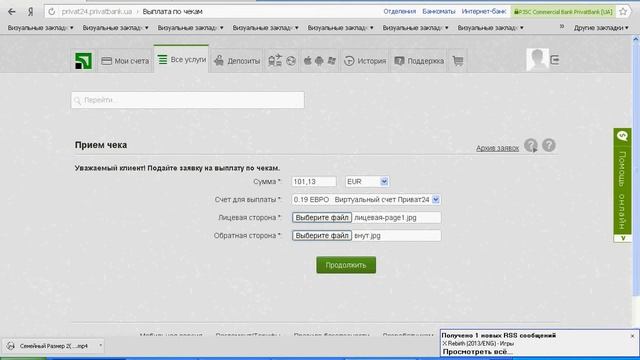Open the first Визуальные закладки bookmark dropdown

(x=40, y=28)
